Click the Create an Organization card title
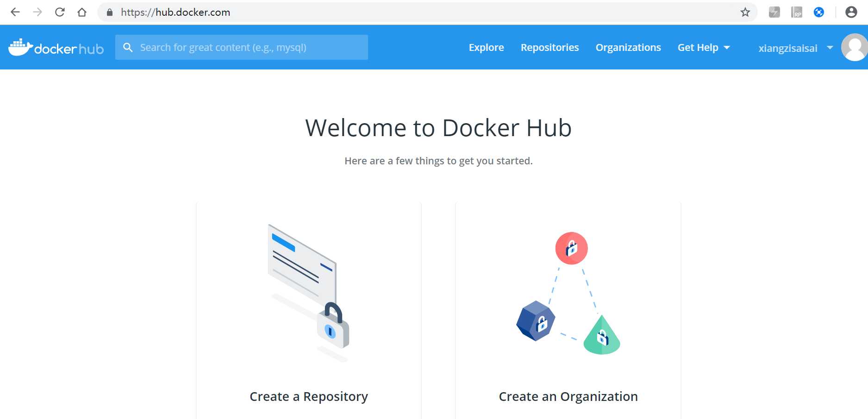Image resolution: width=868 pixels, height=419 pixels. (568, 396)
